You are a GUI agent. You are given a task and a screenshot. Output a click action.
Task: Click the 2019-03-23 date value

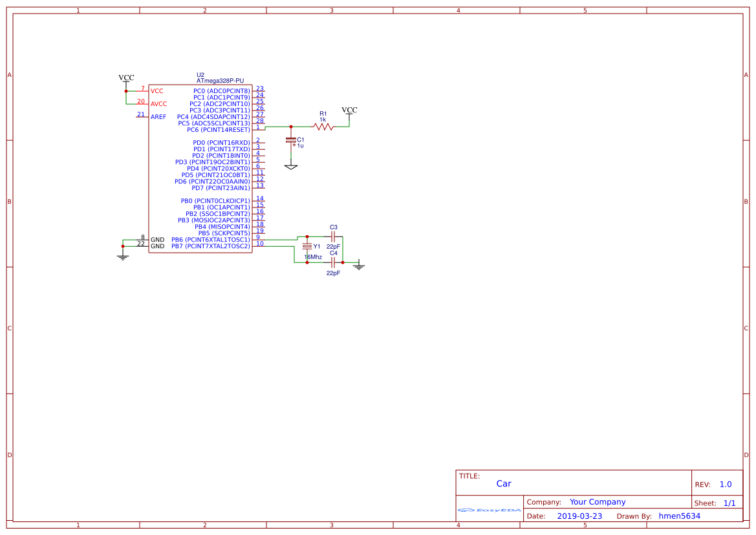point(580,516)
